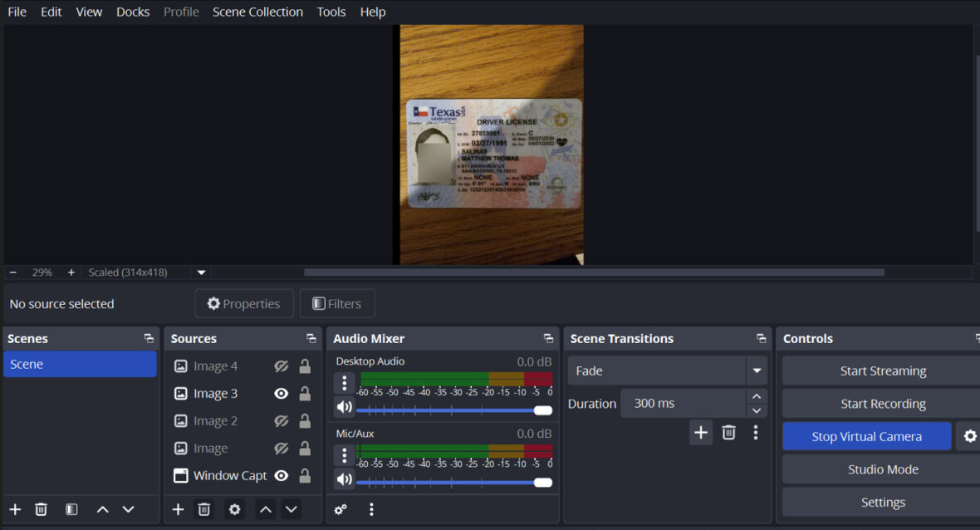Show the Image 4 source
The width and height of the screenshot is (980, 530).
coord(282,366)
